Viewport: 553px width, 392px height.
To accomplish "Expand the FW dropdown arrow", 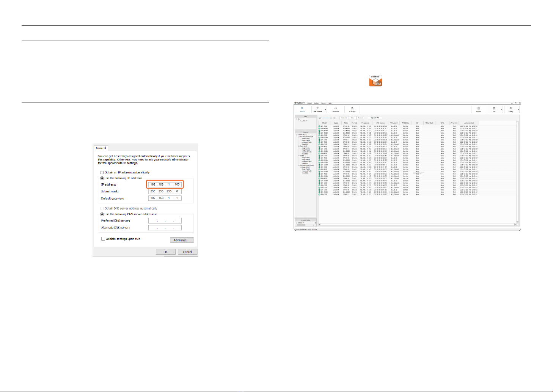I will click(x=502, y=110).
